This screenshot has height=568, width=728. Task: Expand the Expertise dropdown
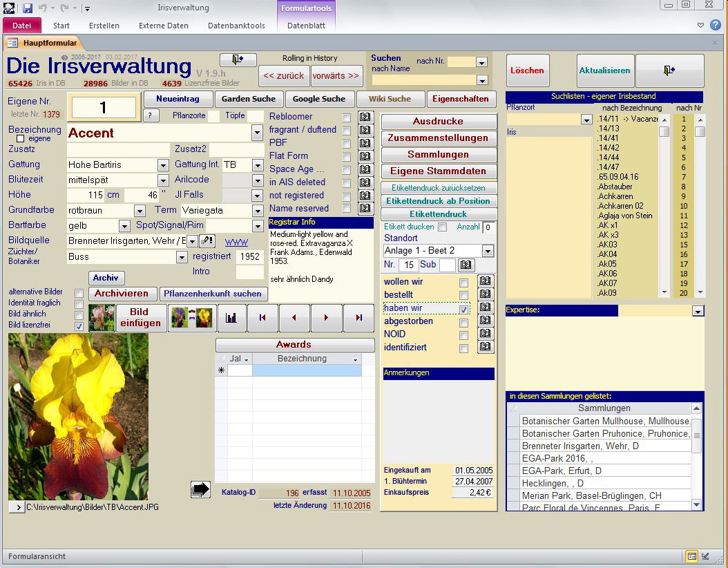coord(698,311)
